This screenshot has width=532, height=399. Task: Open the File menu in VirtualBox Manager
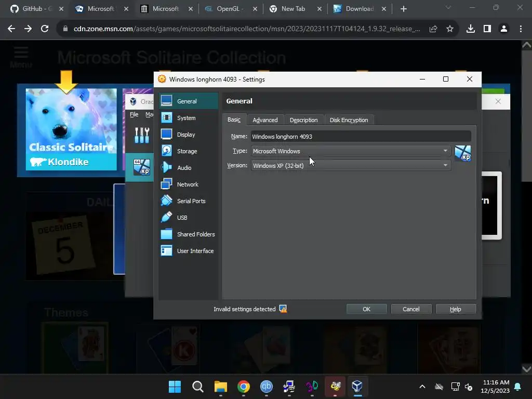tap(134, 114)
